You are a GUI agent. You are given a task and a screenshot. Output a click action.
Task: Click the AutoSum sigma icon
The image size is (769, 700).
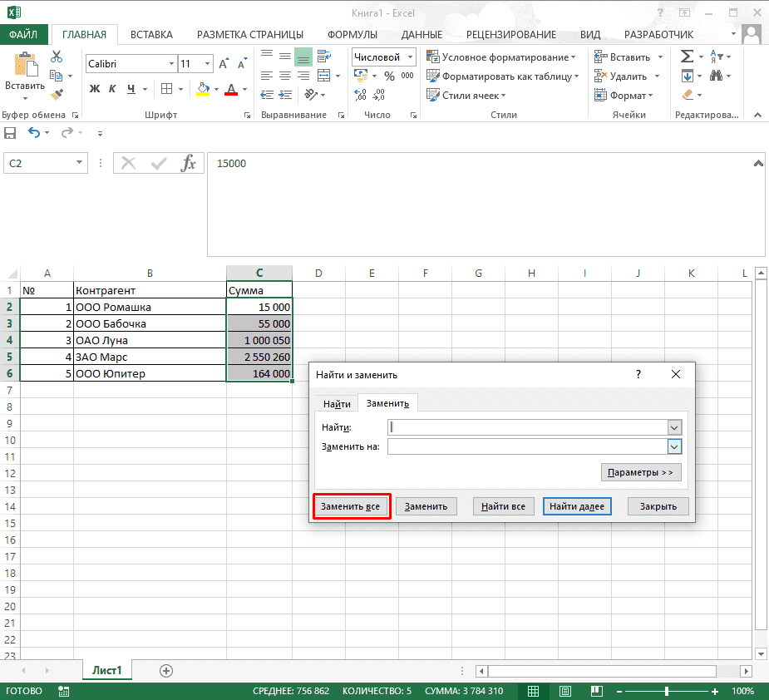click(x=687, y=57)
